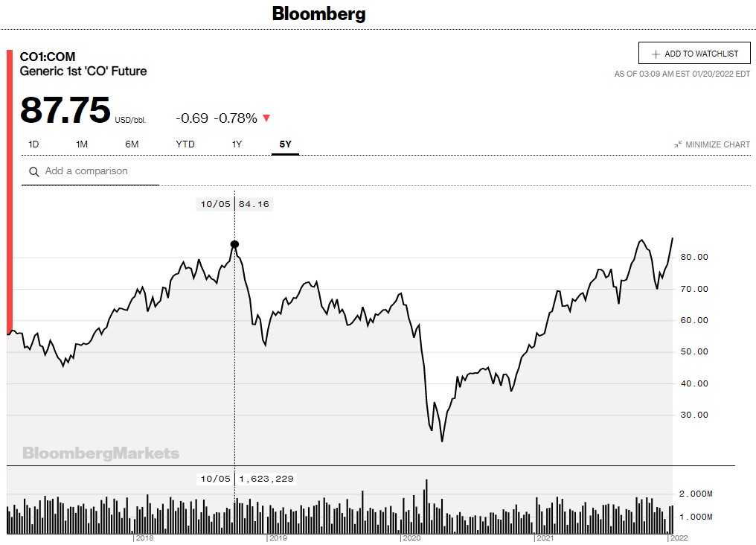756x545 pixels.
Task: Click the red down-triangle change indicator
Action: point(266,118)
